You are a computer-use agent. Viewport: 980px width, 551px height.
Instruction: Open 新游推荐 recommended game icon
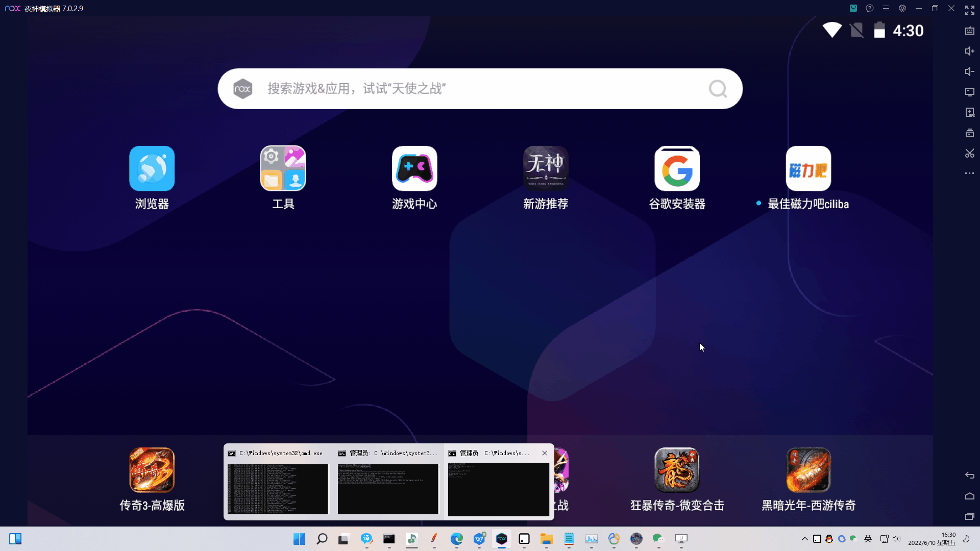coord(546,169)
